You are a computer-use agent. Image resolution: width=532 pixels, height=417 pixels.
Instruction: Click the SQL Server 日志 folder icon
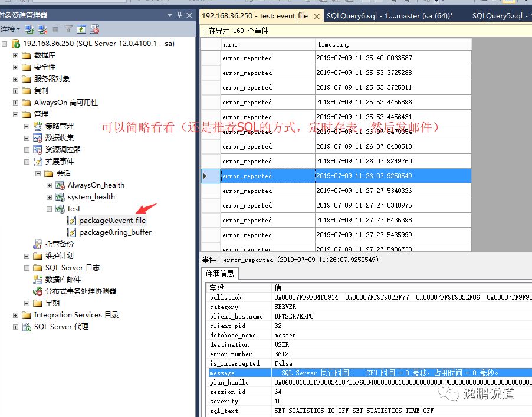[x=38, y=268]
